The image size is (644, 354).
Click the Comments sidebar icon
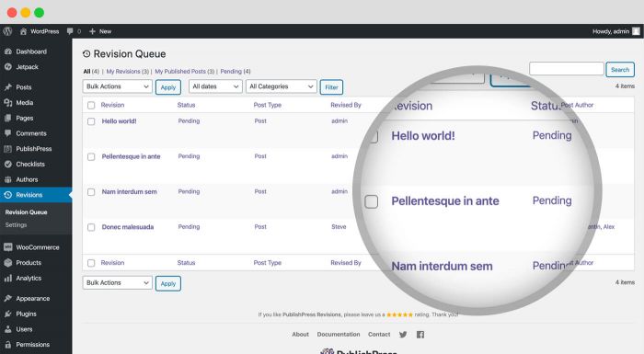click(7, 133)
